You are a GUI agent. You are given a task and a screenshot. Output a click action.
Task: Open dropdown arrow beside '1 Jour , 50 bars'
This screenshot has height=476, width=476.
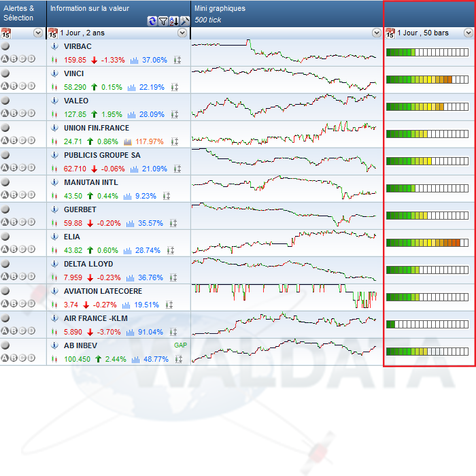(469, 33)
